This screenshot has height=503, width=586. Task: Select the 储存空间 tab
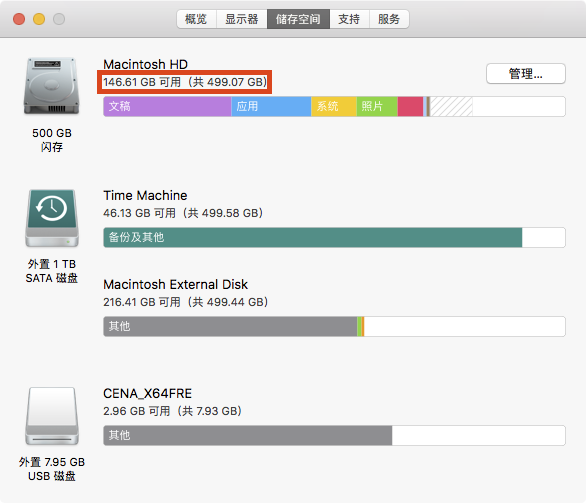point(298,19)
